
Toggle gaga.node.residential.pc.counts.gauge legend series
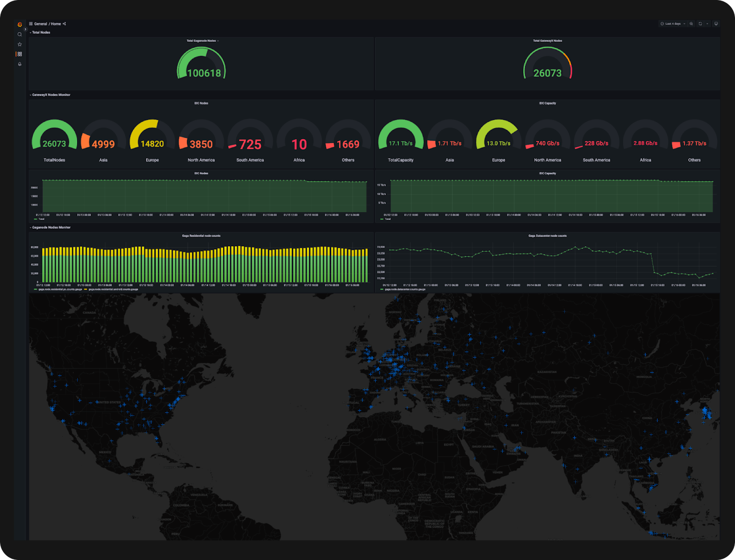pos(58,289)
